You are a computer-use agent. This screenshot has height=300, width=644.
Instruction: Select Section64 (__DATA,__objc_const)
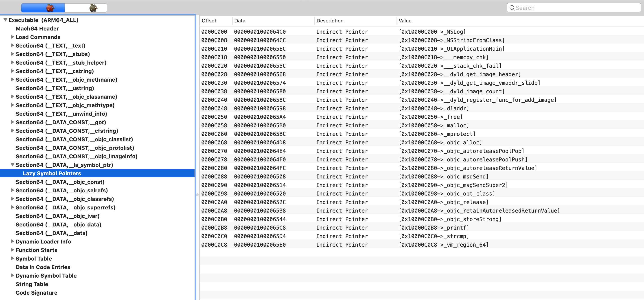pos(60,182)
